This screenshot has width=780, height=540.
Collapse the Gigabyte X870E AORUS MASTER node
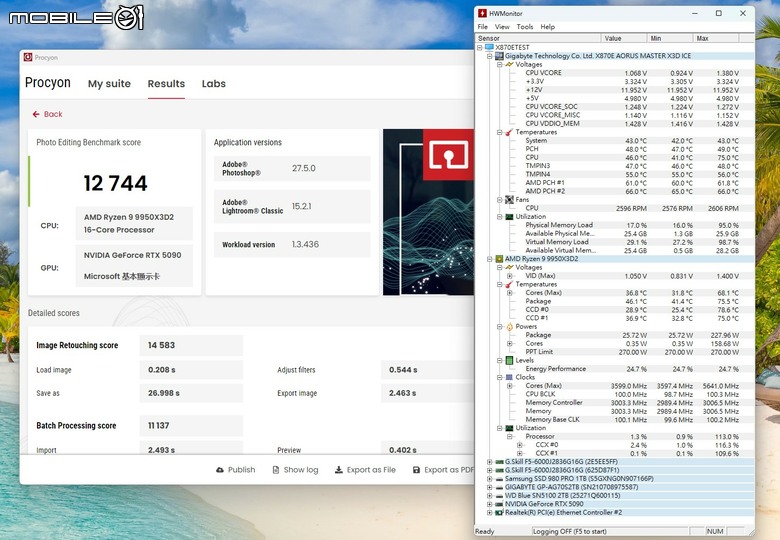489,56
